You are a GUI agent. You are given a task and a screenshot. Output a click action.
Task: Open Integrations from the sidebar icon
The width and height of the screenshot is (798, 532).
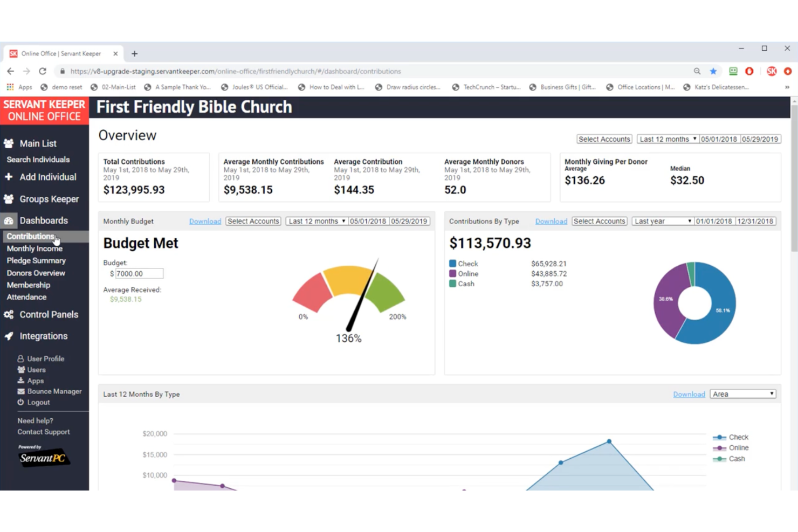[x=8, y=336]
